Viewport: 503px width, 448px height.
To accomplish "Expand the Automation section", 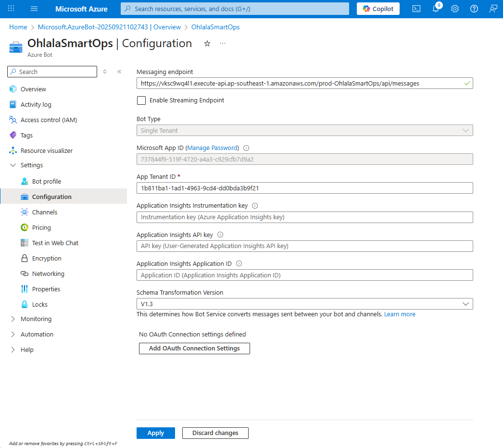I will (x=13, y=334).
